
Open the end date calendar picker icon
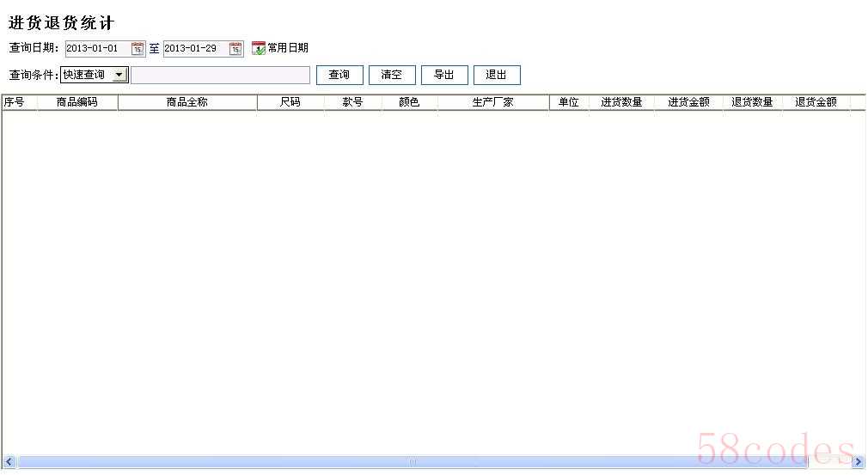(235, 49)
